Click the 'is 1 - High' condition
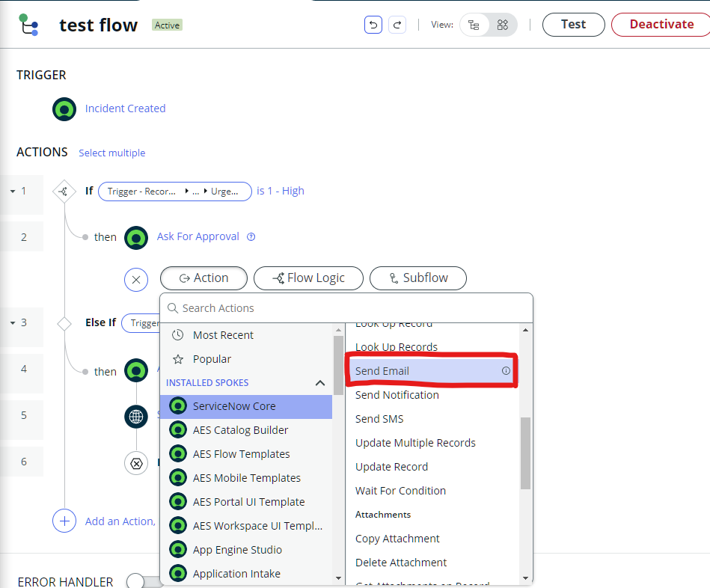 click(281, 191)
